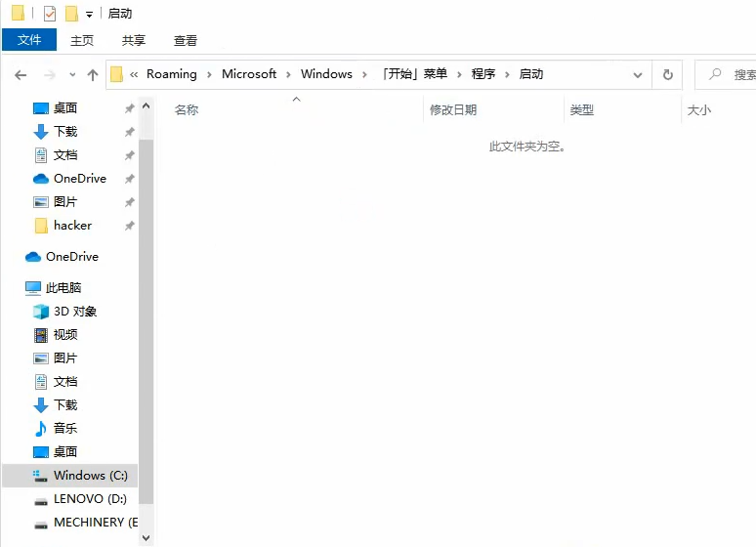The width and height of the screenshot is (756, 547).
Task: Open the recent locations dropdown arrow
Action: click(72, 75)
